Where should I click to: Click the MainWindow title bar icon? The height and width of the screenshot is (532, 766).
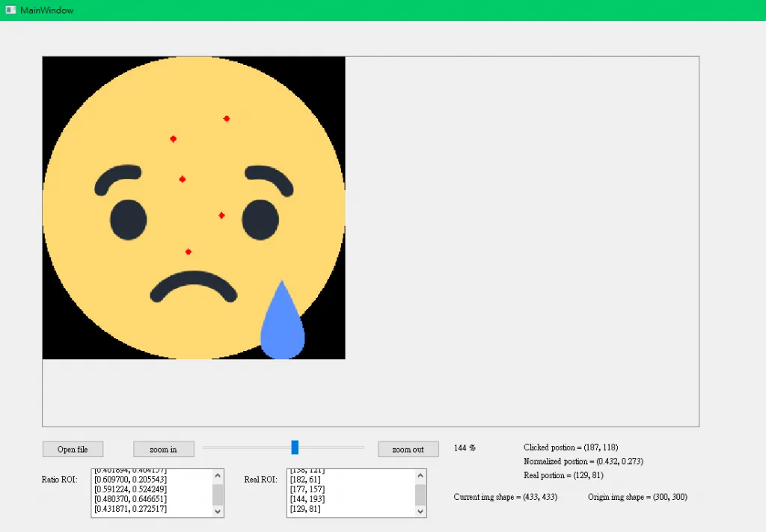tap(10, 10)
